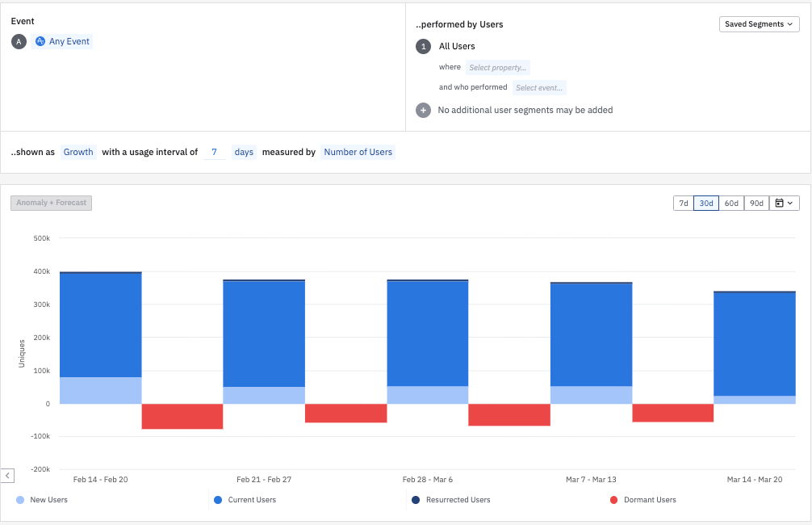This screenshot has width=812, height=525.
Task: Toggle Current Users legend series
Action: (x=252, y=500)
